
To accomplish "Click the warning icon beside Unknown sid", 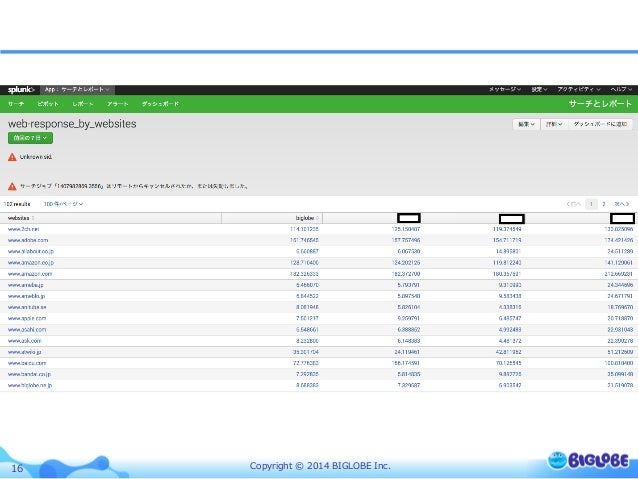I will pos(12,157).
